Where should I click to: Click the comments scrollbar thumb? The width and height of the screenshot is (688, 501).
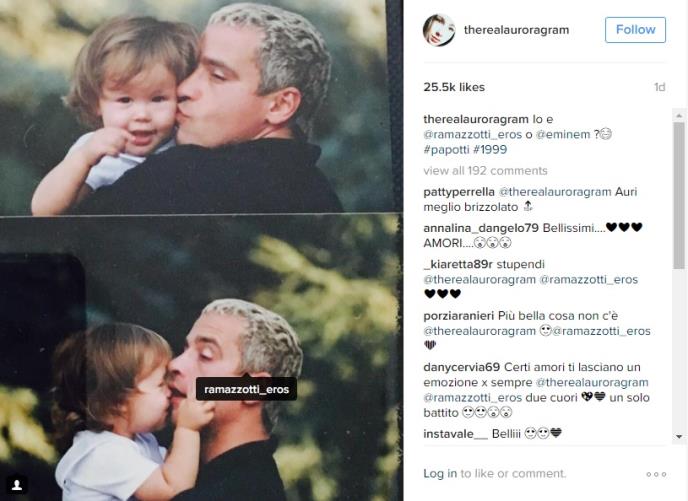point(679,195)
